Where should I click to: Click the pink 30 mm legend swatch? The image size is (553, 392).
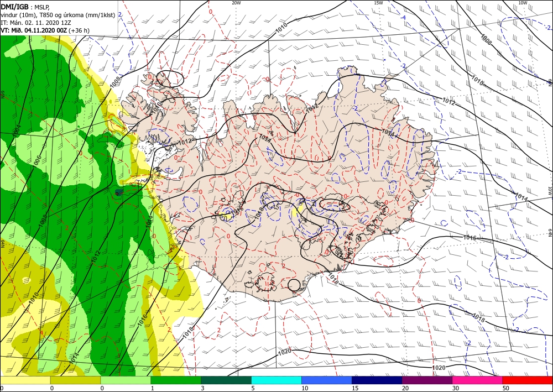(x=478, y=380)
